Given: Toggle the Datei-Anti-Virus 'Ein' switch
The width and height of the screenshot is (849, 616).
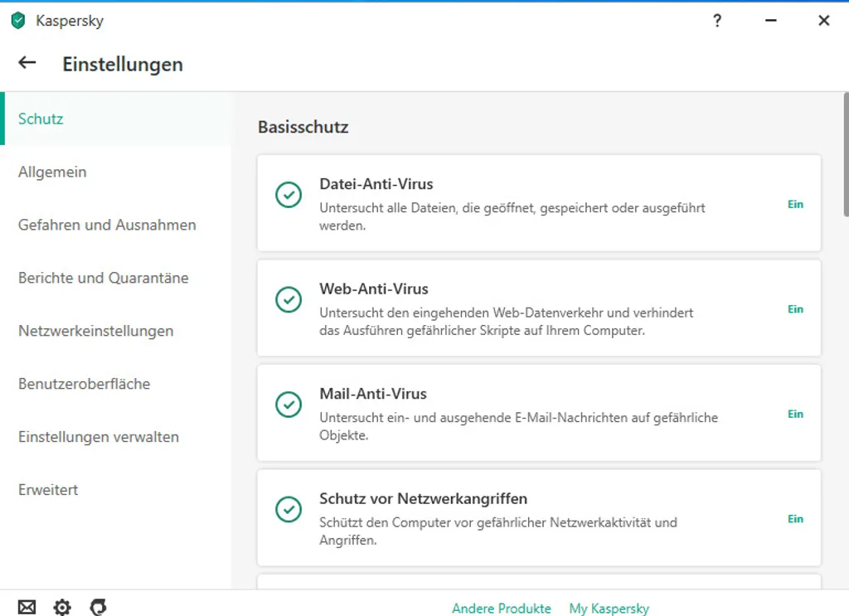Looking at the screenshot, I should point(795,204).
